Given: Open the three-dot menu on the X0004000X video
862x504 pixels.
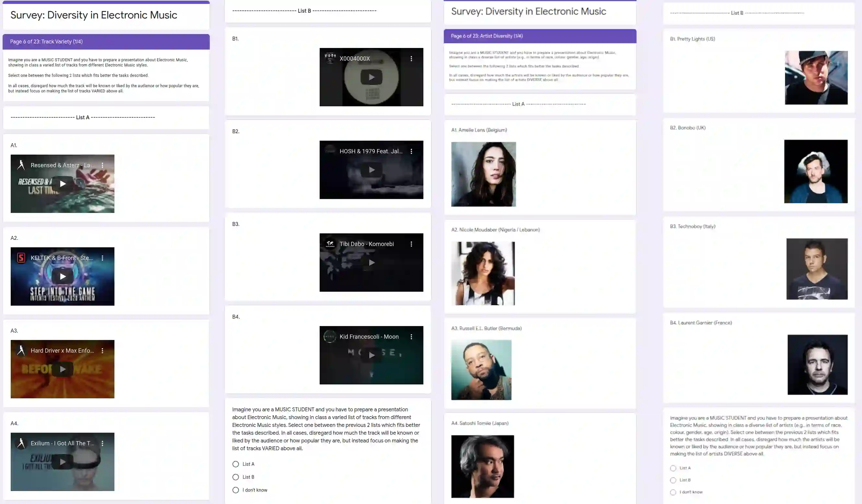Looking at the screenshot, I should tap(411, 58).
